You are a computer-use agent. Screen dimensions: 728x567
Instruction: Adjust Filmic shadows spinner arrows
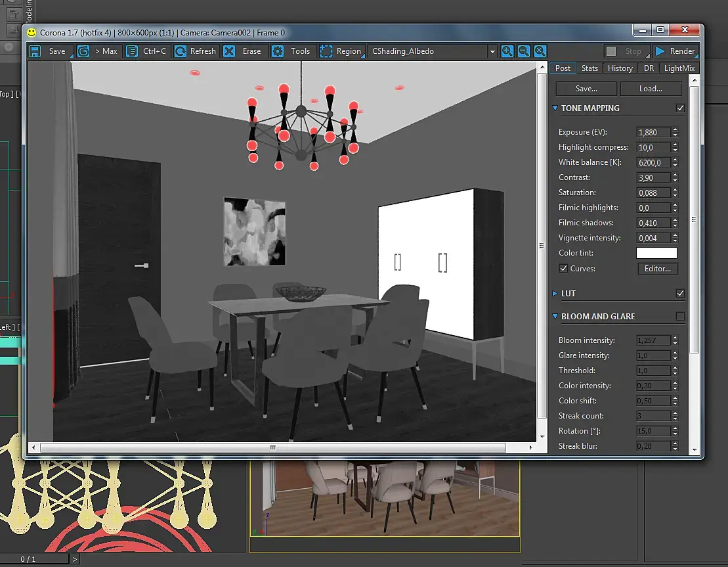click(x=675, y=223)
